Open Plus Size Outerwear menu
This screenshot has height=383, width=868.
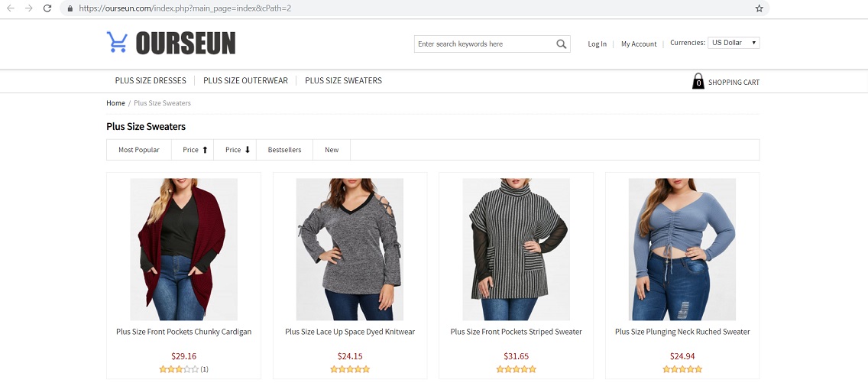[x=245, y=81]
